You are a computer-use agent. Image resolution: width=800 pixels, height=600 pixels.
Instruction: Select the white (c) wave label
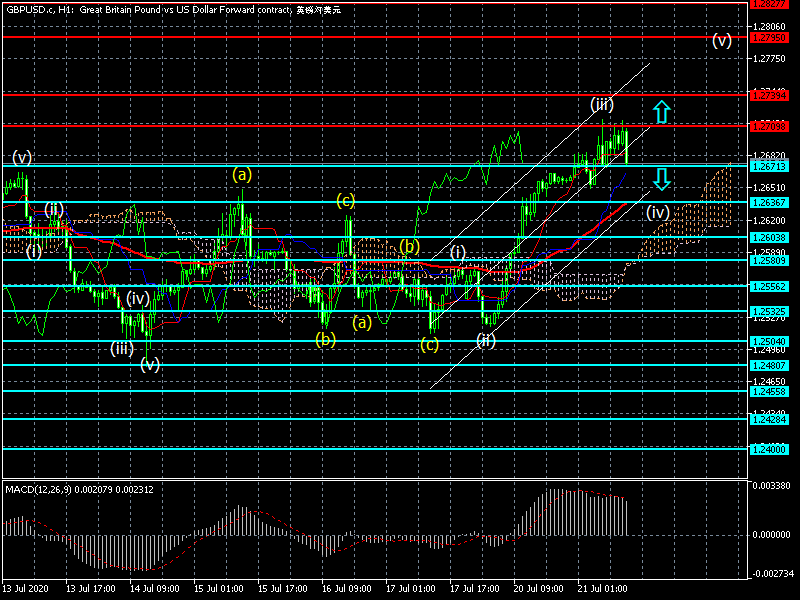429,345
